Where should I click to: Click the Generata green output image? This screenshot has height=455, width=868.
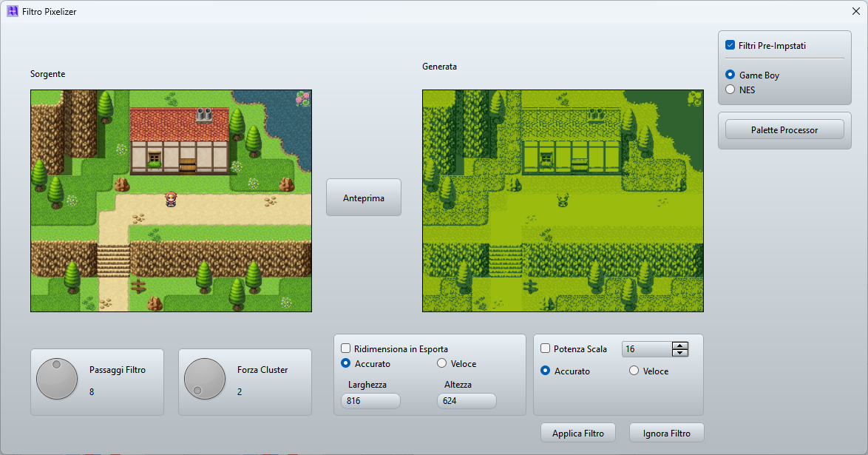point(563,200)
